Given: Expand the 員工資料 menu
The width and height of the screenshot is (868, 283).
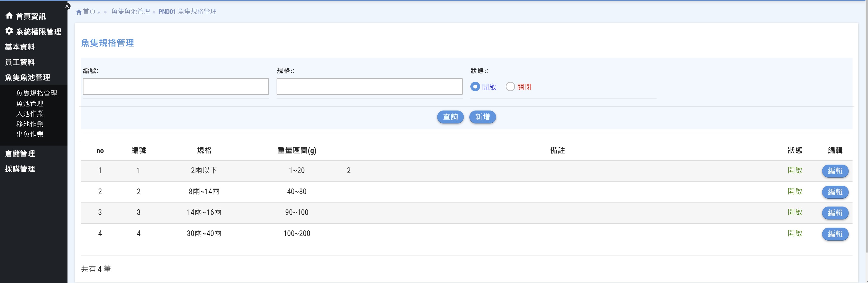Looking at the screenshot, I should [x=20, y=62].
